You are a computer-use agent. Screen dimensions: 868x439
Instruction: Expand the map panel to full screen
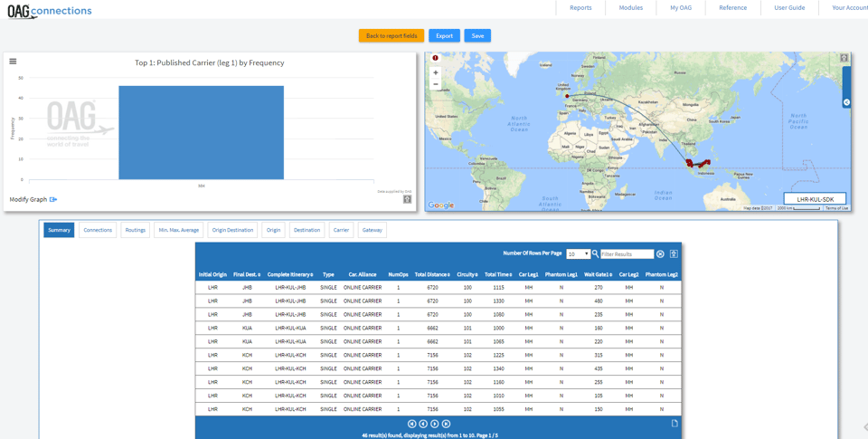click(x=844, y=58)
